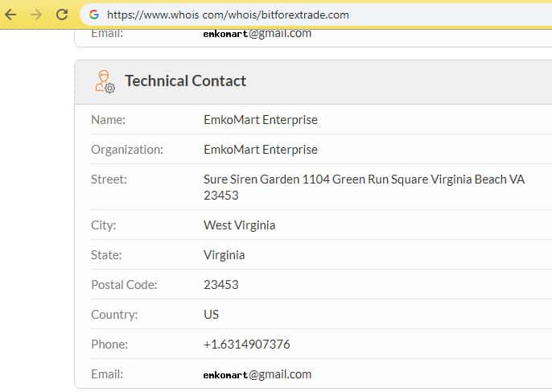This screenshot has width=552, height=392.
Task: Click the Phone field label
Action: click(x=109, y=345)
